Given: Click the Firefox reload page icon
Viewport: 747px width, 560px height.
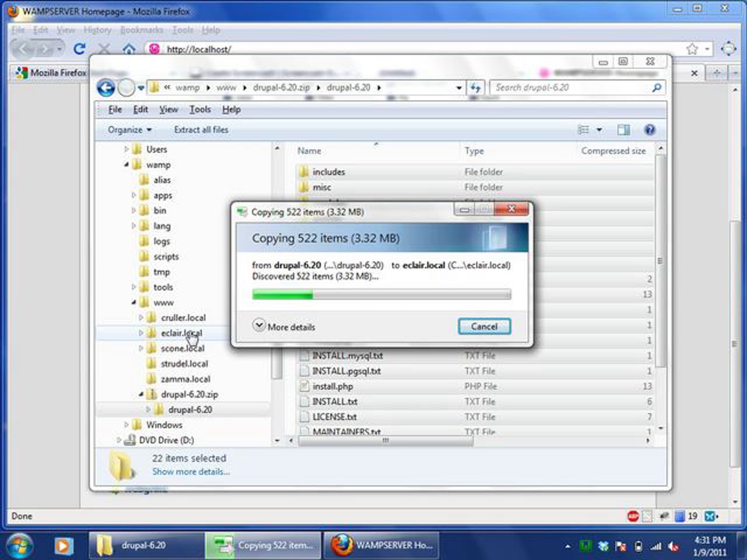Looking at the screenshot, I should click(80, 49).
